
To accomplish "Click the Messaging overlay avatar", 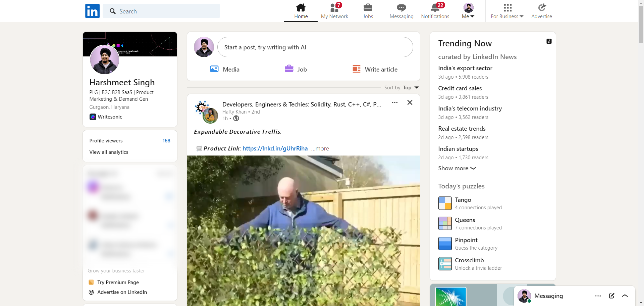I will 524,296.
